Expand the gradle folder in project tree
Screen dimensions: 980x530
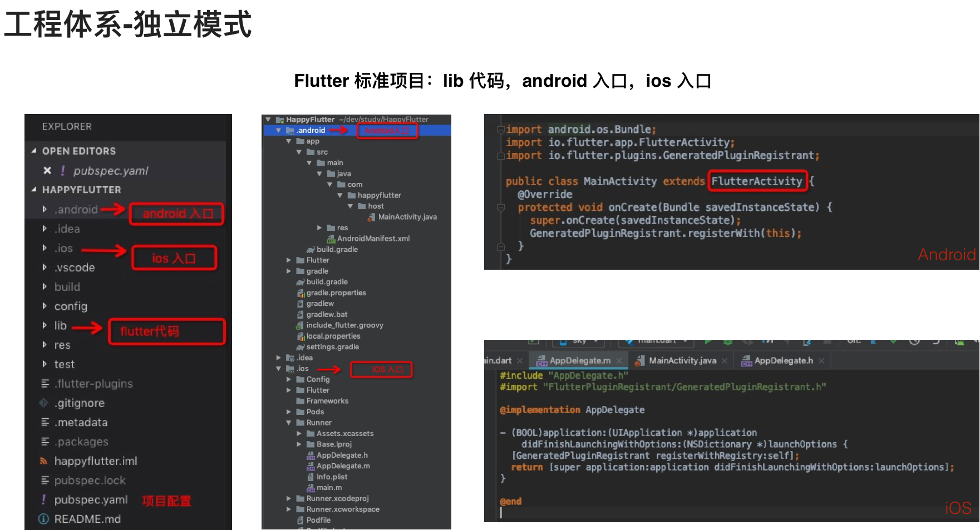point(289,271)
